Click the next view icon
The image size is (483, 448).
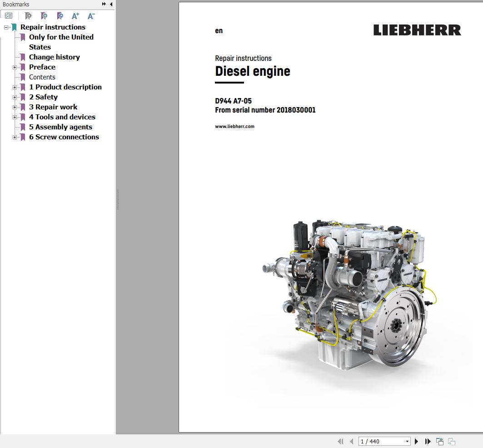451,441
